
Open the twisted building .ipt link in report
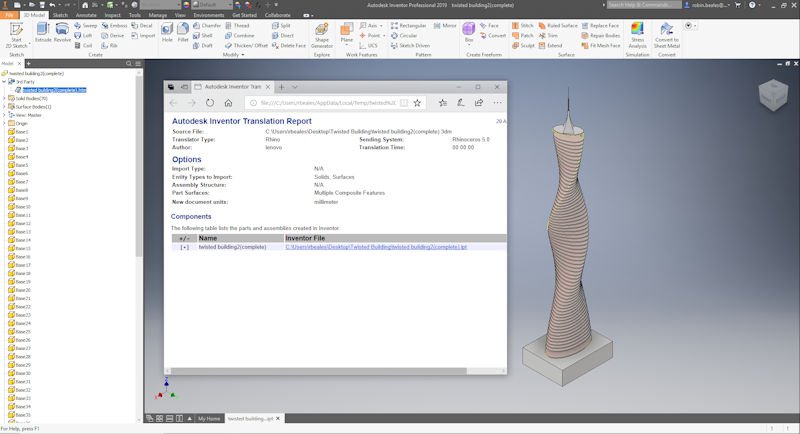(x=376, y=247)
